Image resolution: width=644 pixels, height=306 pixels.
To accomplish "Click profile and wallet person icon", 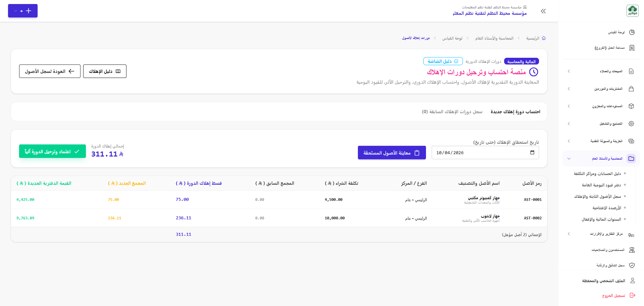I will [x=633, y=280].
